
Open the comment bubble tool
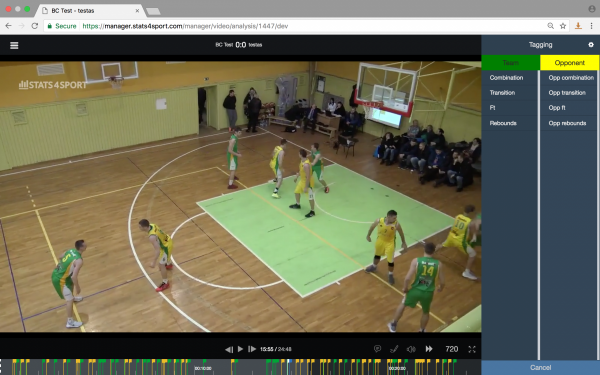(377, 349)
